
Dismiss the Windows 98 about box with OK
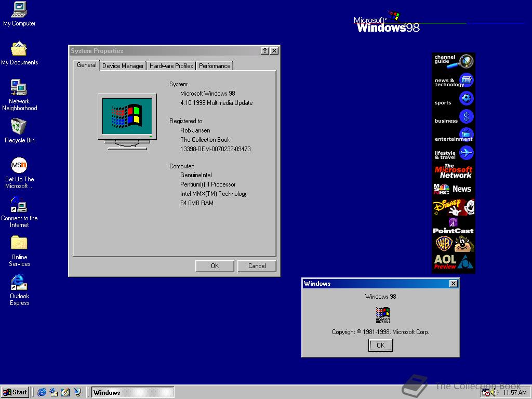tap(380, 345)
